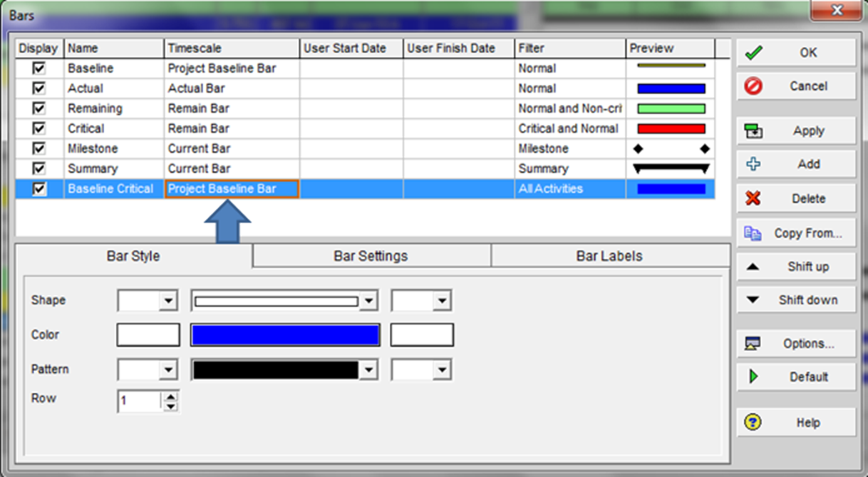Click the Shift down triangle icon
868x477 pixels.
pos(753,300)
